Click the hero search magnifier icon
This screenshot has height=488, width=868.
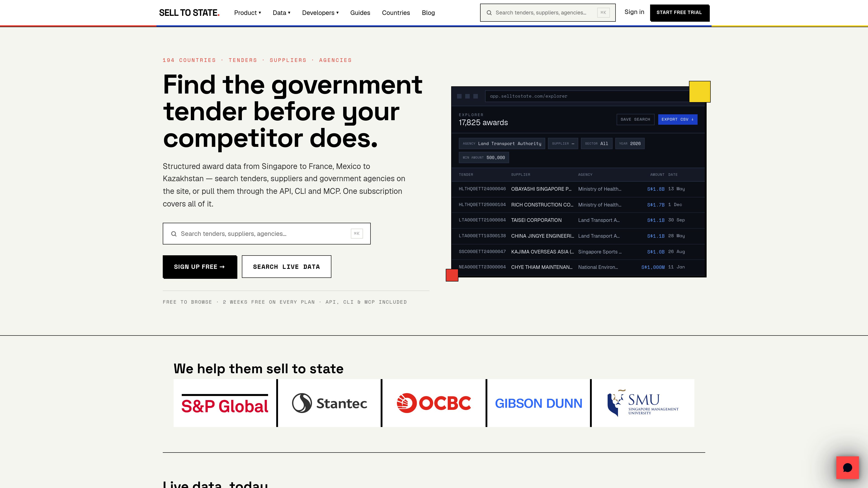tap(174, 234)
